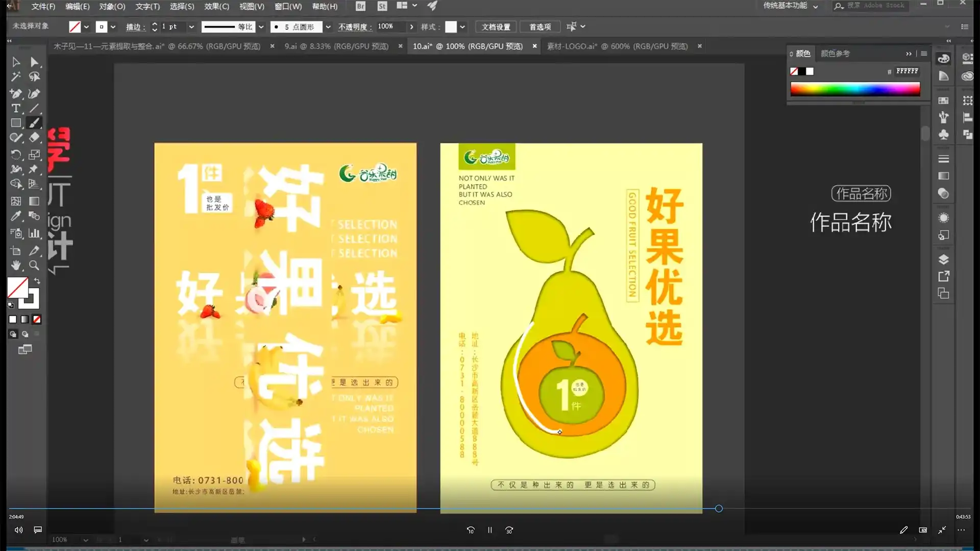Set stroke to None using the None swatch

click(36, 319)
